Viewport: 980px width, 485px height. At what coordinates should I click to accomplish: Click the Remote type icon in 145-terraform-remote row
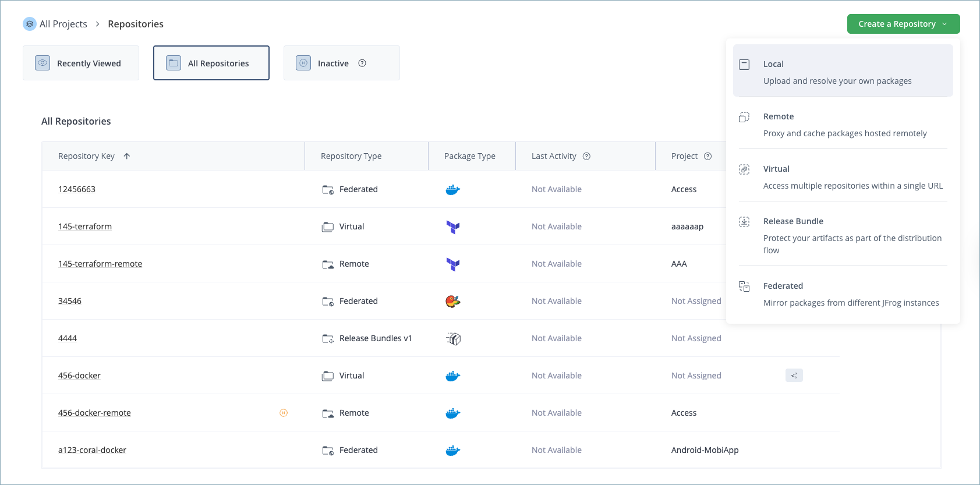pyautogui.click(x=328, y=264)
